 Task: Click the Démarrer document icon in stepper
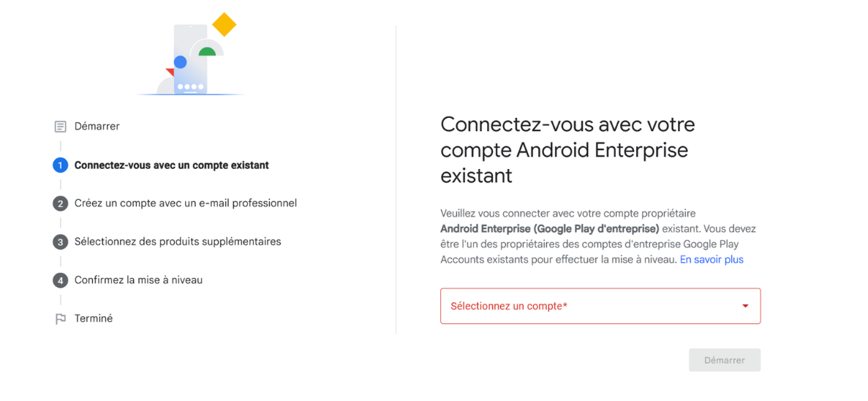61,127
